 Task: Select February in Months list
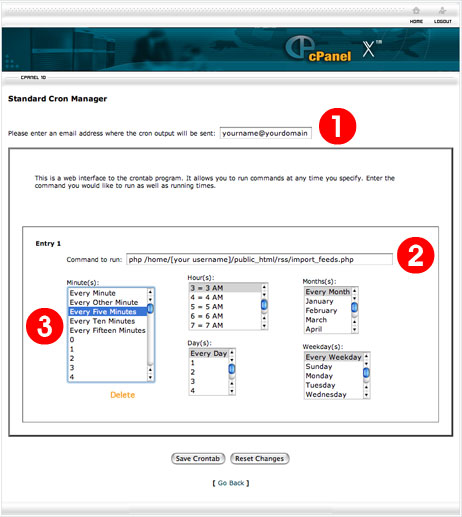(x=328, y=310)
